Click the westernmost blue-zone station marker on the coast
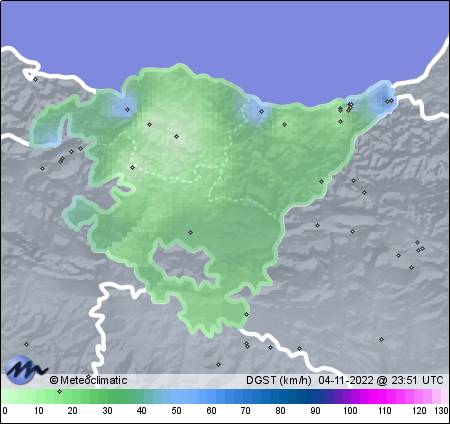450x424 pixels. pos(127,109)
